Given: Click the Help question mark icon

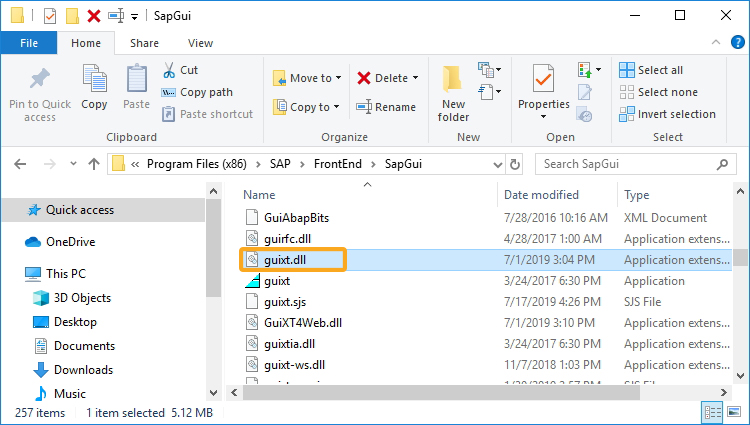Looking at the screenshot, I should click(x=738, y=43).
